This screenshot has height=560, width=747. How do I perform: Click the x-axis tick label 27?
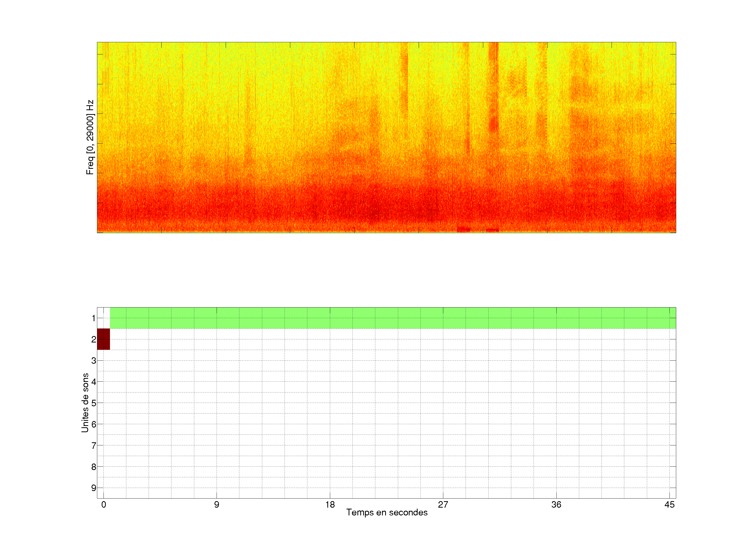coord(443,505)
